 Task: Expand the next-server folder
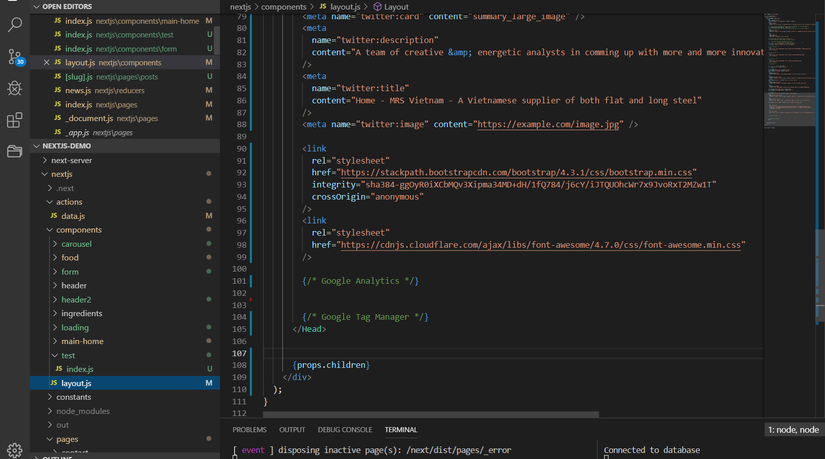(71, 160)
